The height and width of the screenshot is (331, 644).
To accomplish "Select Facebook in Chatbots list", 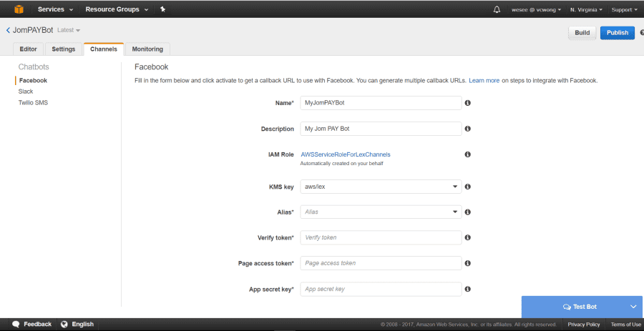I will 33,80.
